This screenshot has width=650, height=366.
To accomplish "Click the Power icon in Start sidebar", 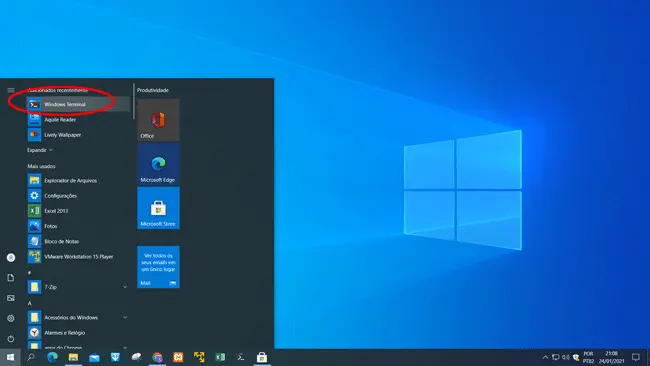I will (x=11, y=339).
